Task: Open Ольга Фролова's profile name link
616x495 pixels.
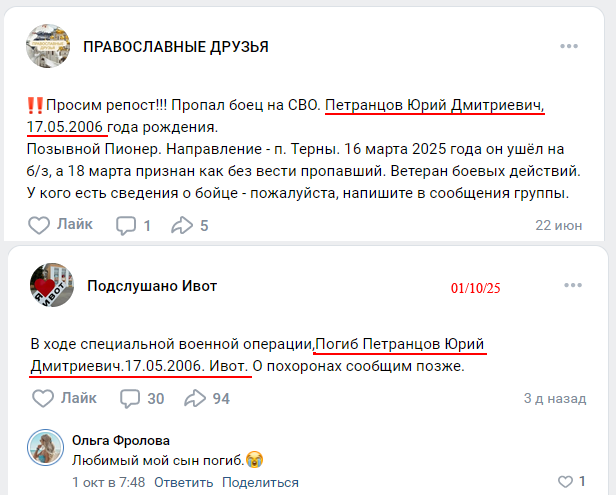Action: [x=121, y=440]
